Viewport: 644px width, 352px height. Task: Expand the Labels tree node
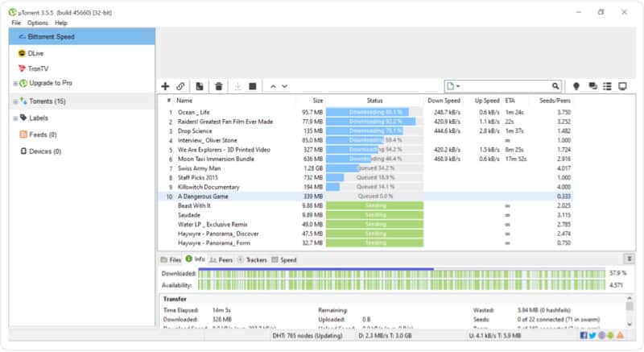point(15,118)
